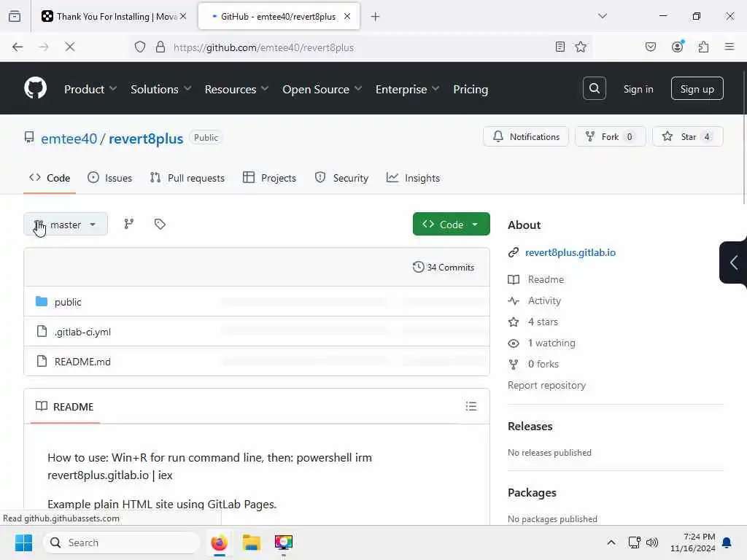Open the README.md file
747x560 pixels.
pos(82,362)
